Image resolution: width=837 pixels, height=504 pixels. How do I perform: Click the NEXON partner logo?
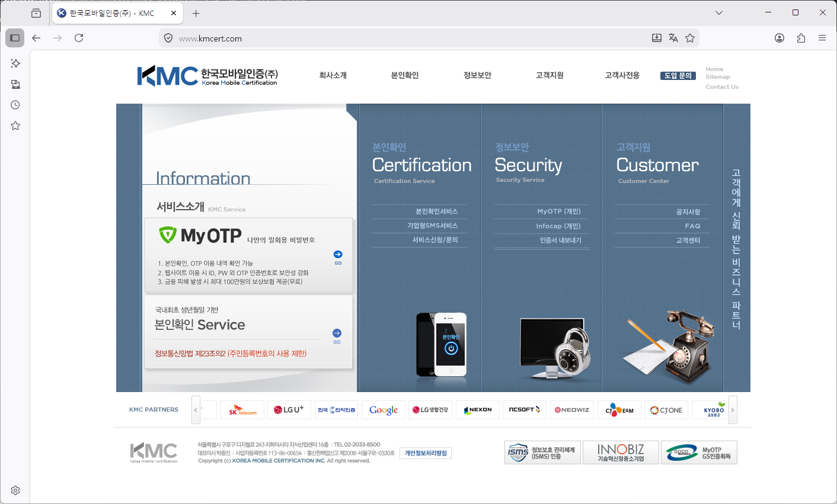478,410
